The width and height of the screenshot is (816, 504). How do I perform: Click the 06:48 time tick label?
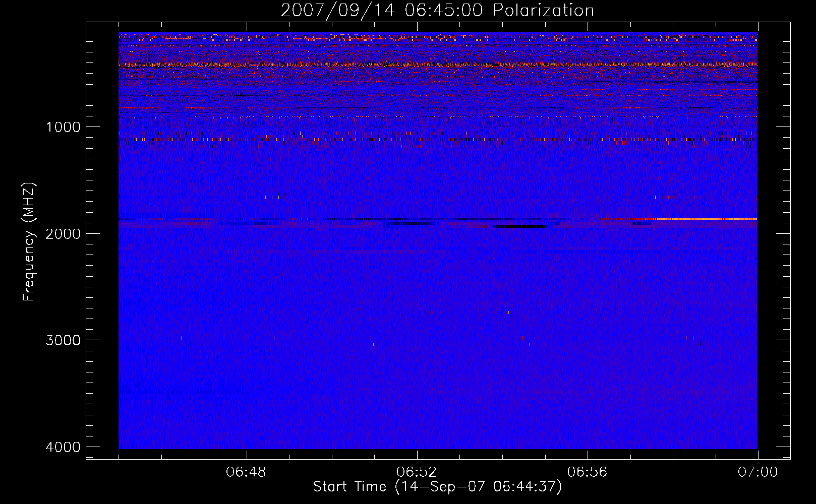(246, 472)
